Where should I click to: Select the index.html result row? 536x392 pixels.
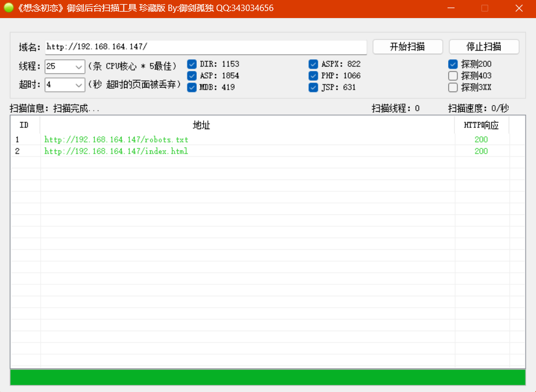click(x=268, y=151)
